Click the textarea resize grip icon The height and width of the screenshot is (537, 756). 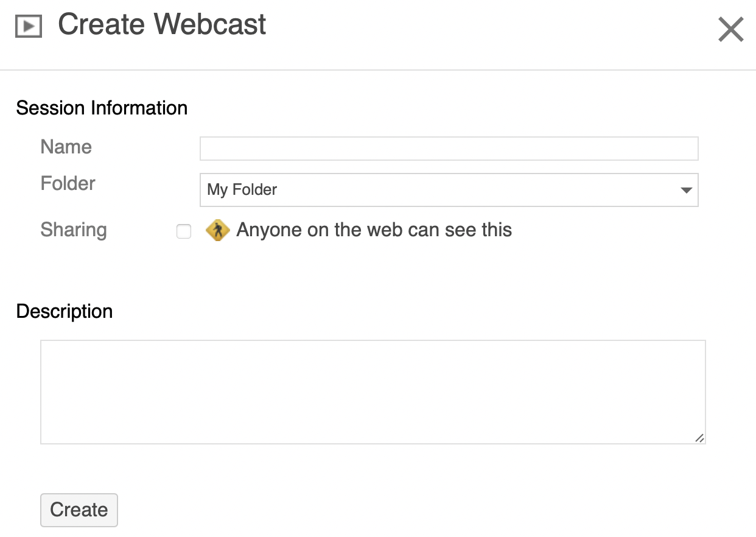[x=699, y=438]
